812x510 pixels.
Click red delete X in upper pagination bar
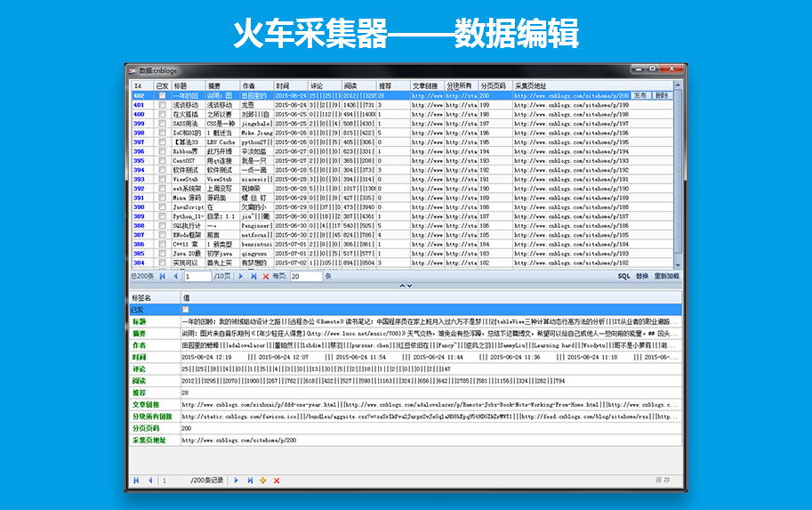pyautogui.click(x=265, y=277)
